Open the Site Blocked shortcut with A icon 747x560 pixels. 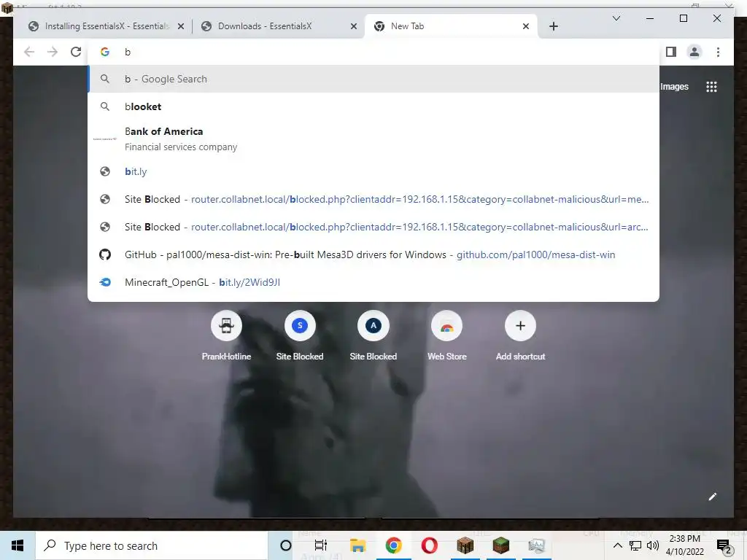pos(373,336)
